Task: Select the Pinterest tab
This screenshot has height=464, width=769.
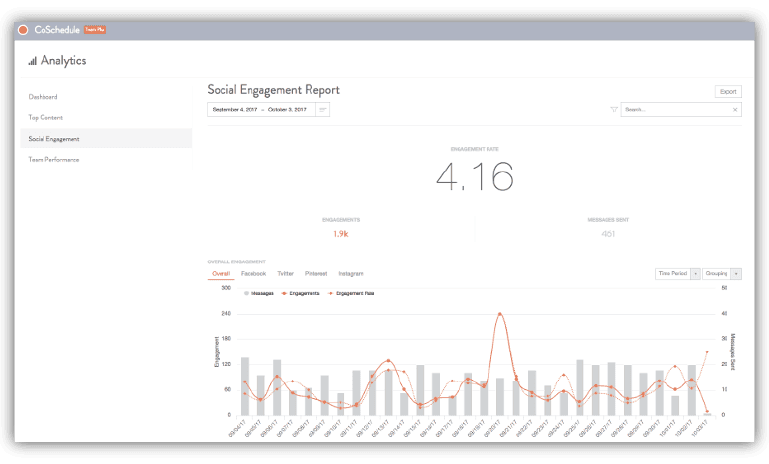Action: [x=316, y=273]
